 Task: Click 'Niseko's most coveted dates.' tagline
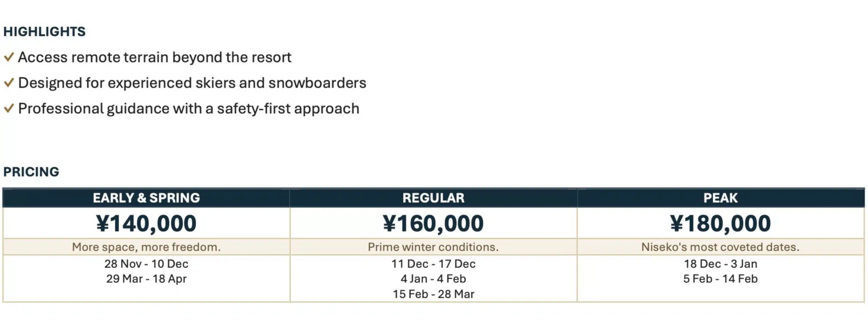721,247
